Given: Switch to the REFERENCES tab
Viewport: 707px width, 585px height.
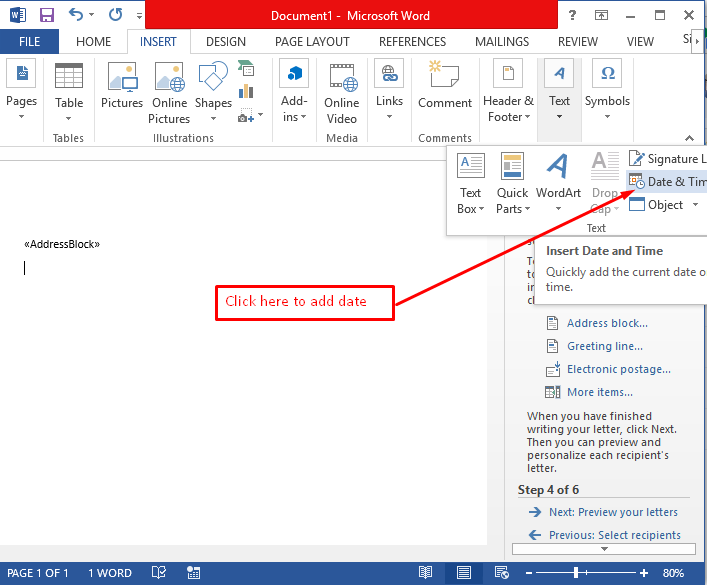Looking at the screenshot, I should click(412, 41).
